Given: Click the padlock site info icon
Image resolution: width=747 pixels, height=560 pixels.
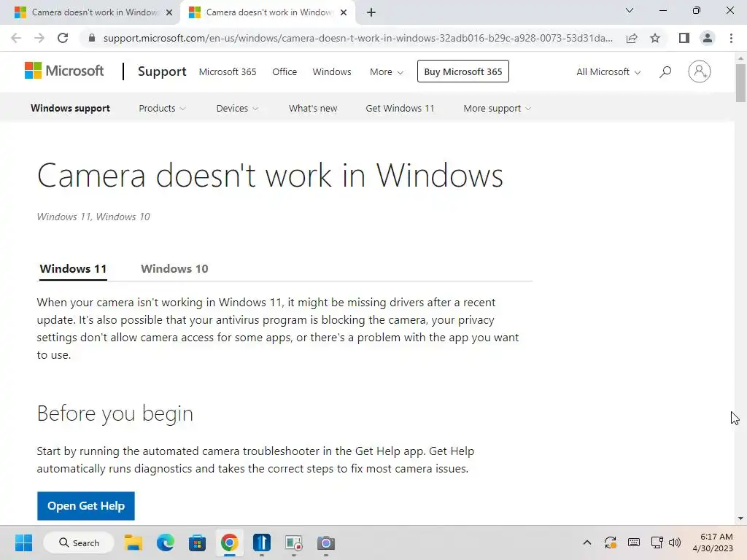Looking at the screenshot, I should [92, 38].
